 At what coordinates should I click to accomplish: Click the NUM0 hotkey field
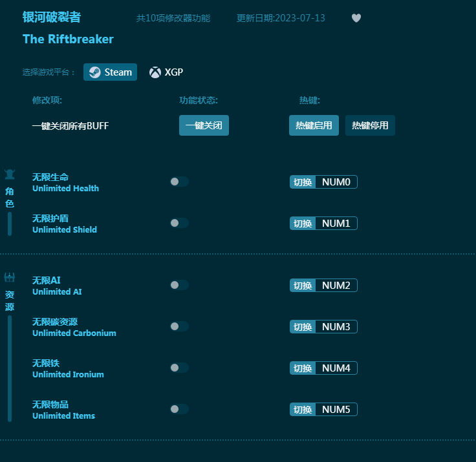pyautogui.click(x=336, y=182)
